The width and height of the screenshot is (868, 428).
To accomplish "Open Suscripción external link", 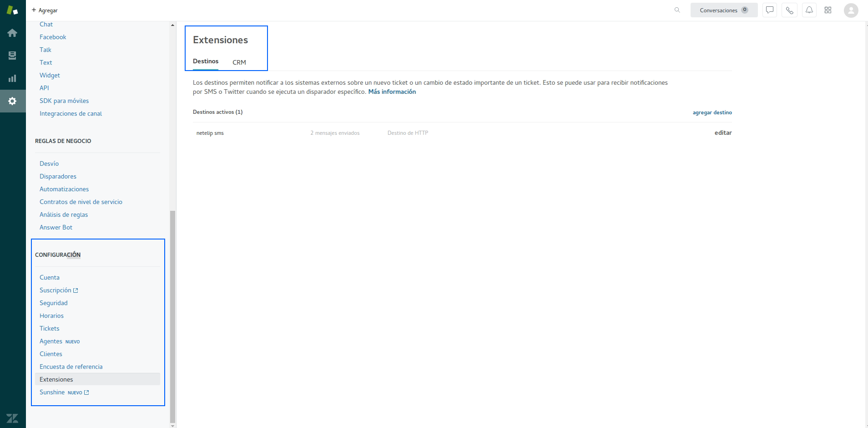I will point(59,290).
